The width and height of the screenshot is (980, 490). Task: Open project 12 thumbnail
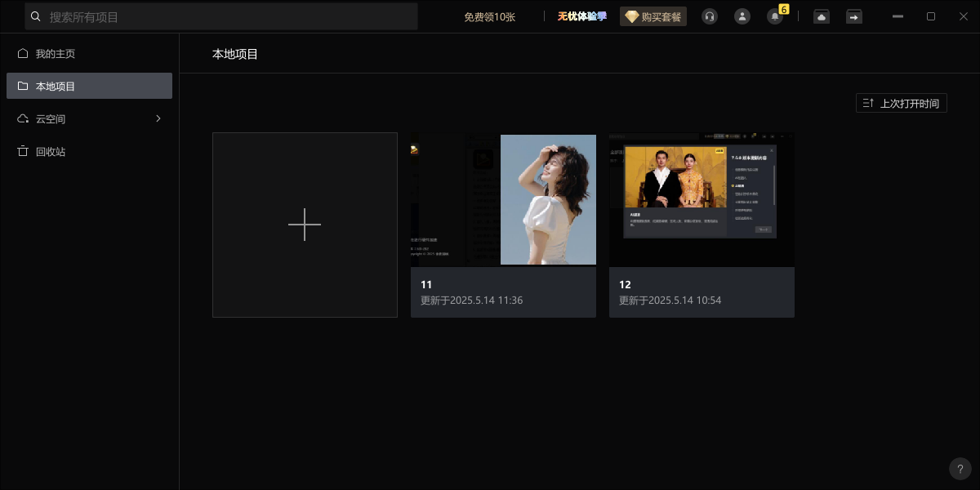point(702,200)
